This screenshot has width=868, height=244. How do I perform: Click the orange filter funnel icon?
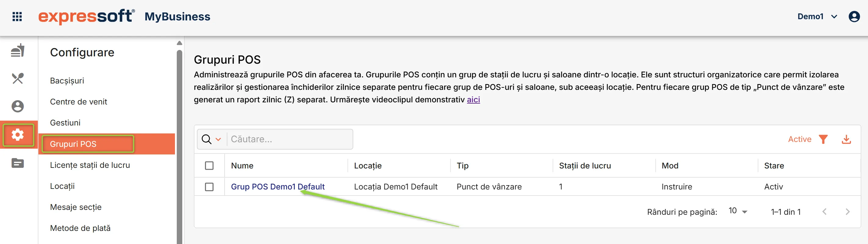(x=823, y=139)
